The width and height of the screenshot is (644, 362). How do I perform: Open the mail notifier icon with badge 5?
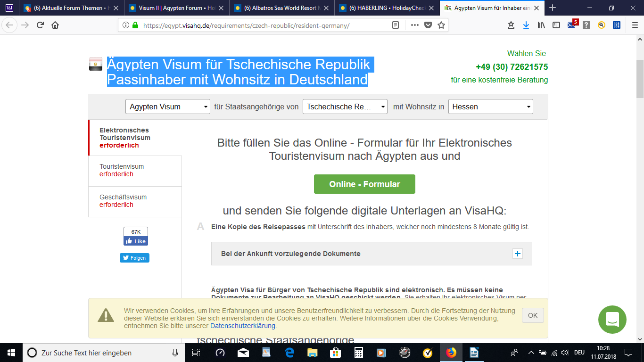point(571,25)
